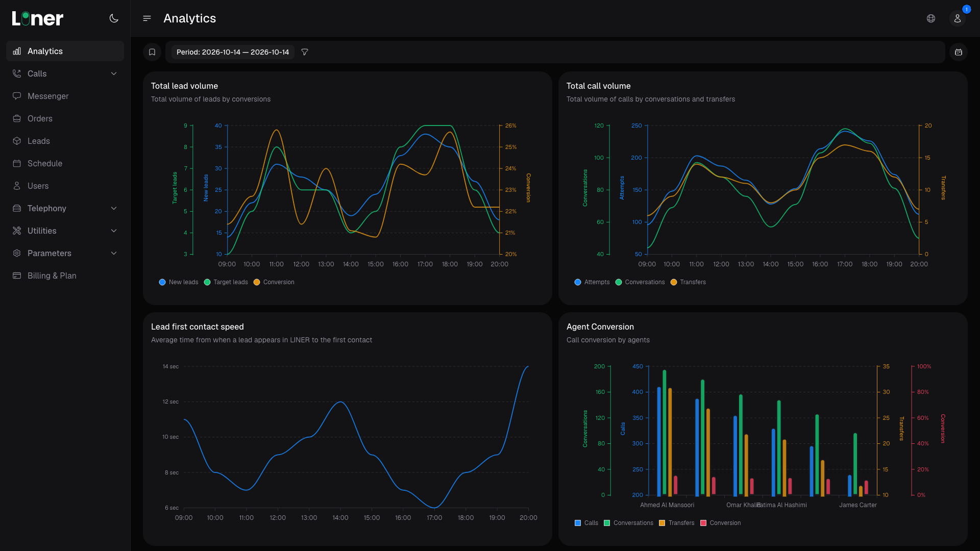Click the Period 2026-10-14 filter chip

pos(233,52)
